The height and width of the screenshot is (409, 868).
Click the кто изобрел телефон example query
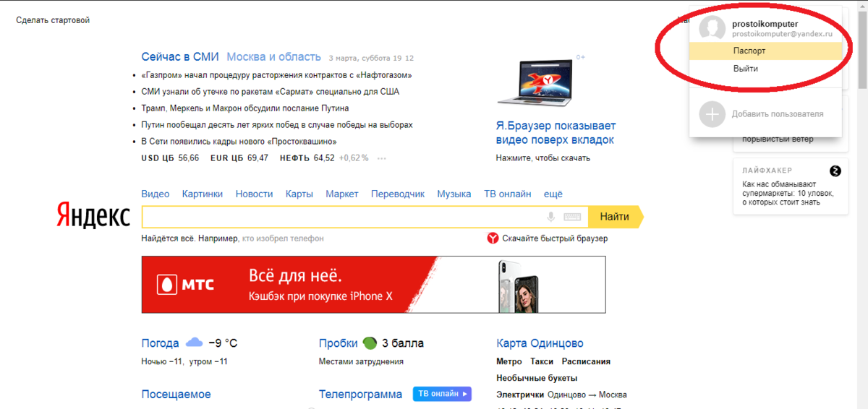pyautogui.click(x=283, y=238)
